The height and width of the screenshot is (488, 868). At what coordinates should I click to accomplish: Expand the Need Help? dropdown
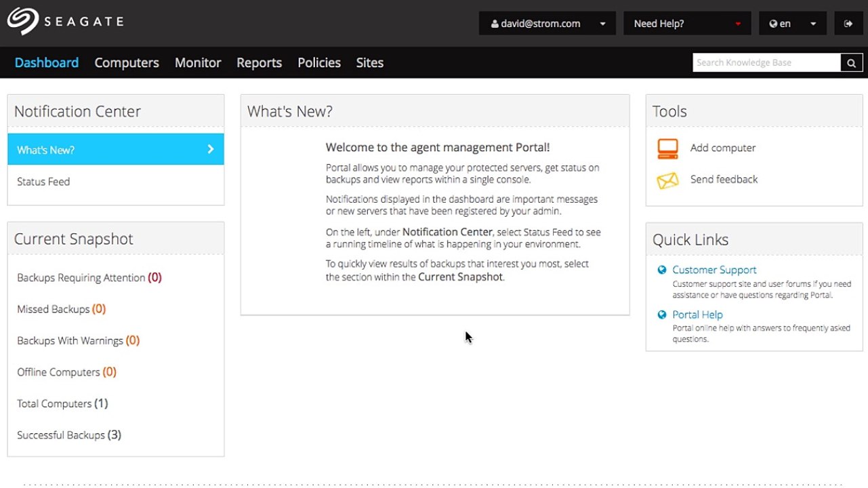tap(687, 23)
